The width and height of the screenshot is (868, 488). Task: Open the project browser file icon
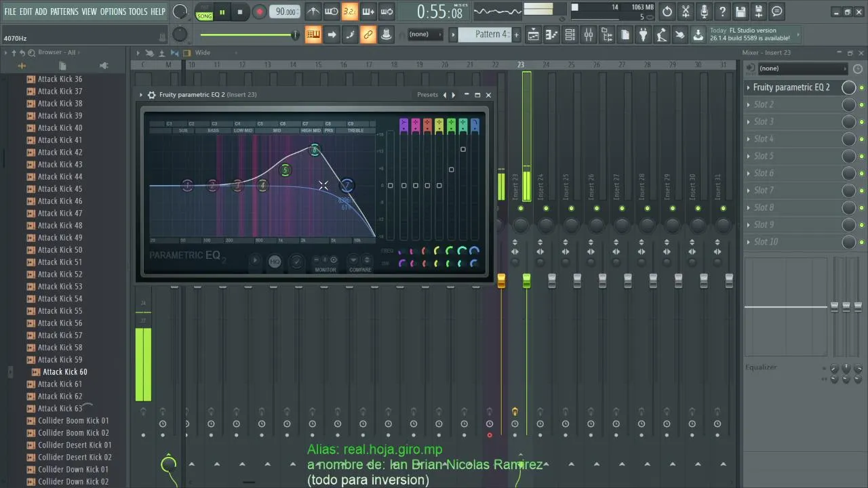[x=625, y=35]
